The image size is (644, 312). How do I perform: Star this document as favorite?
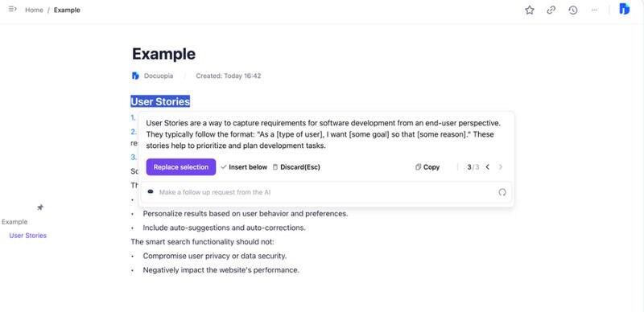click(x=530, y=10)
